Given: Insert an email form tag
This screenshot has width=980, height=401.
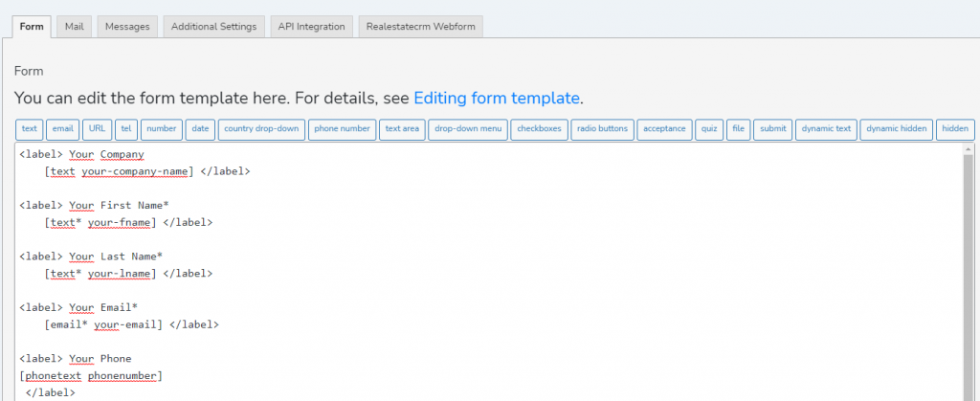Looking at the screenshot, I should pyautogui.click(x=63, y=129).
